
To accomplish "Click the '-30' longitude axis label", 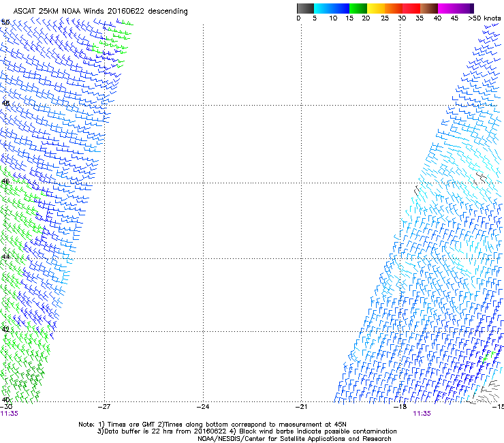I will pyautogui.click(x=6, y=407).
